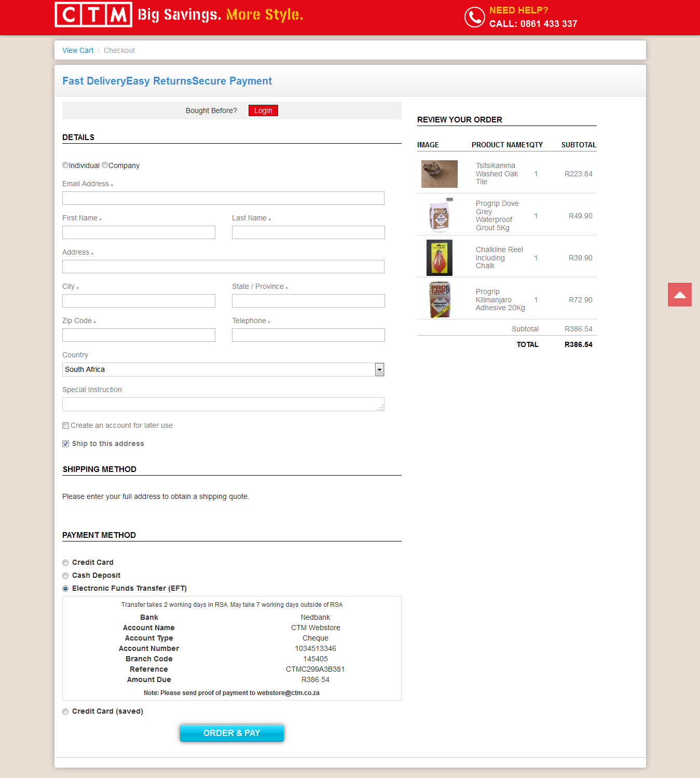Click the scroll-to-top arrow button
This screenshot has height=778, width=700.
coord(680,295)
